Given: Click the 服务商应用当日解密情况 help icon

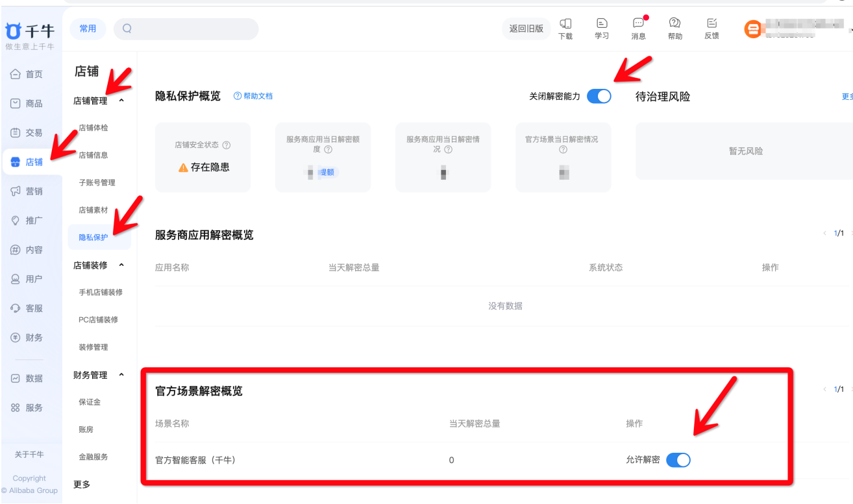Looking at the screenshot, I should pos(448,149).
